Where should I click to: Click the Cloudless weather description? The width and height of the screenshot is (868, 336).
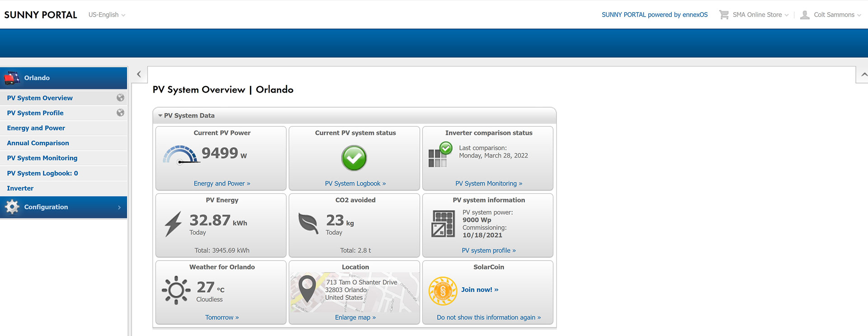coord(209,299)
